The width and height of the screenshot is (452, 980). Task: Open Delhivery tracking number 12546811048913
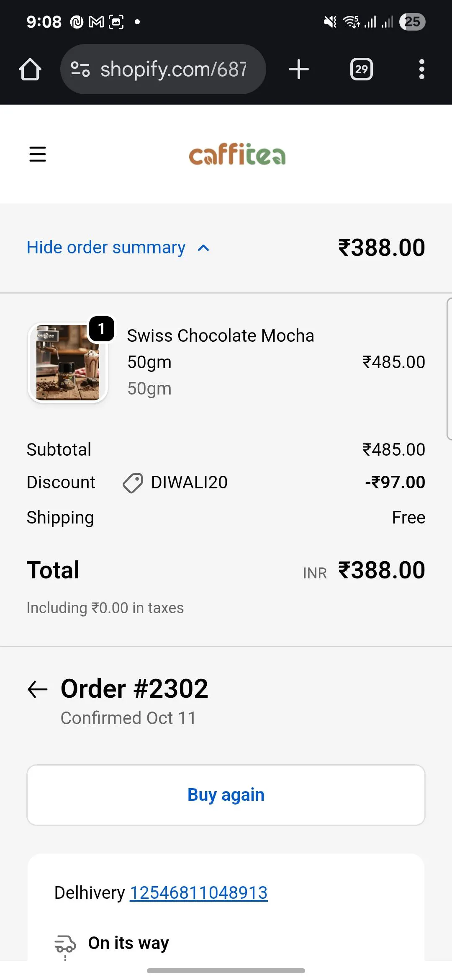(x=198, y=893)
